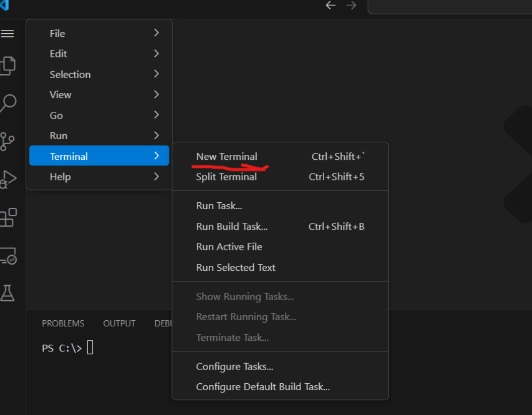Open the View menu
Image resolution: width=532 pixels, height=415 pixels.
(99, 95)
